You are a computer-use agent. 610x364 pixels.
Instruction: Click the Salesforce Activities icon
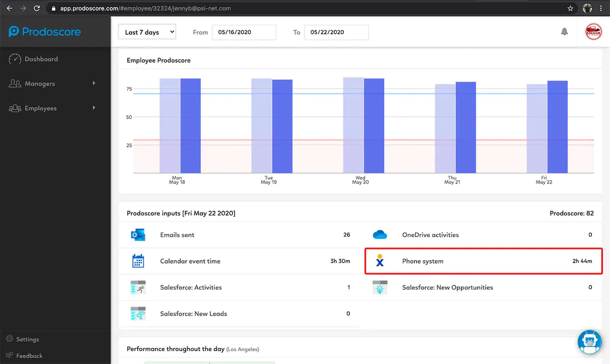(138, 288)
